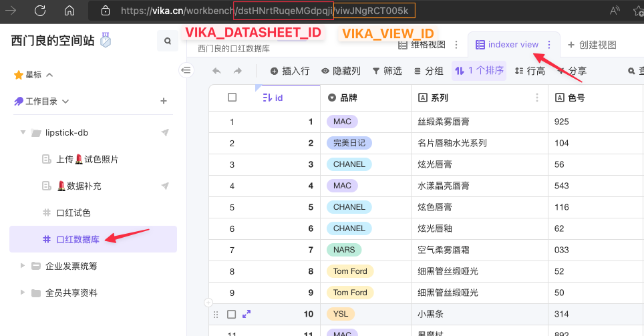Add new item with plus next to 工作目录
The width and height of the screenshot is (644, 336).
164,101
